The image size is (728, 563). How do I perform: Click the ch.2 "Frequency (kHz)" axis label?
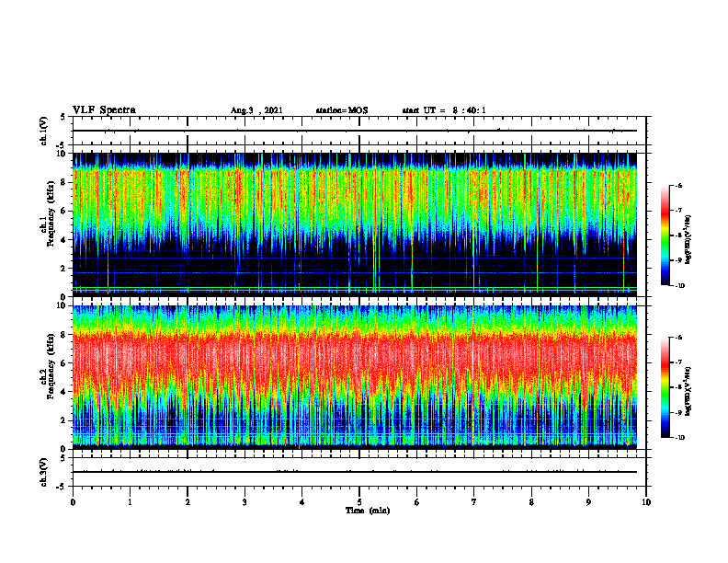point(51,365)
